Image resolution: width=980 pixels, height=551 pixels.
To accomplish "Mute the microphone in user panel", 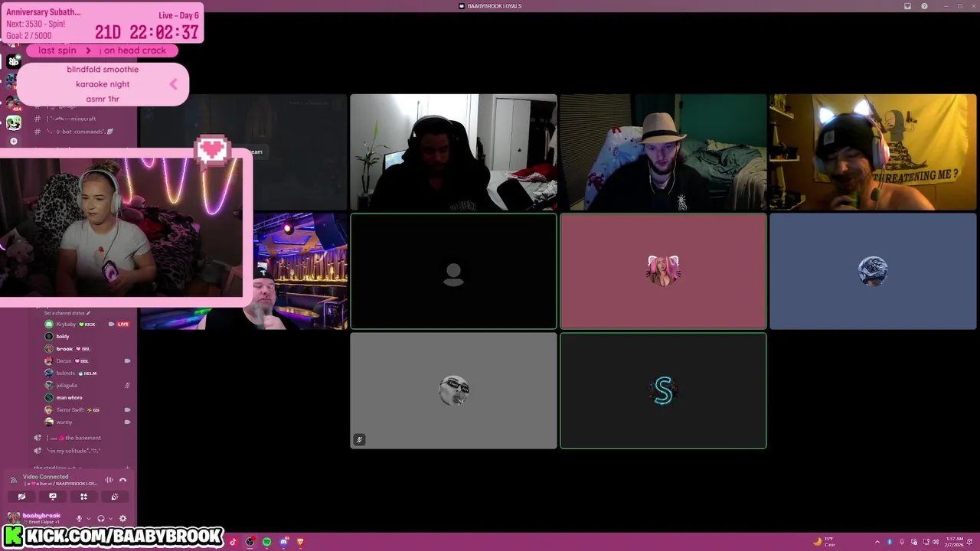I will pyautogui.click(x=79, y=518).
